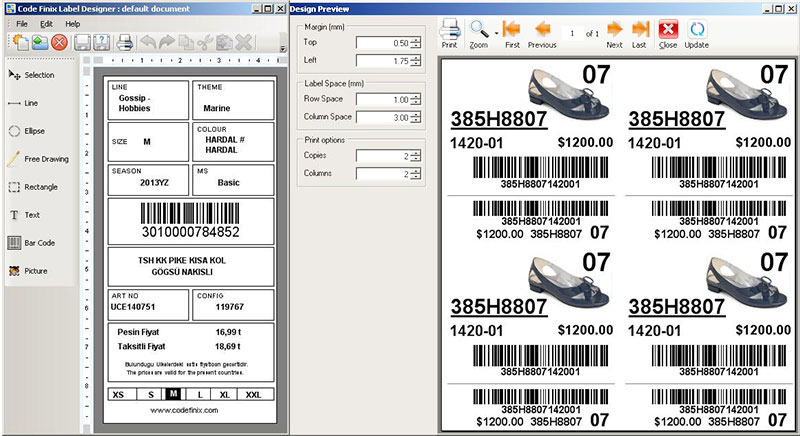Open an existing label file
The image size is (800, 436).
click(x=40, y=42)
